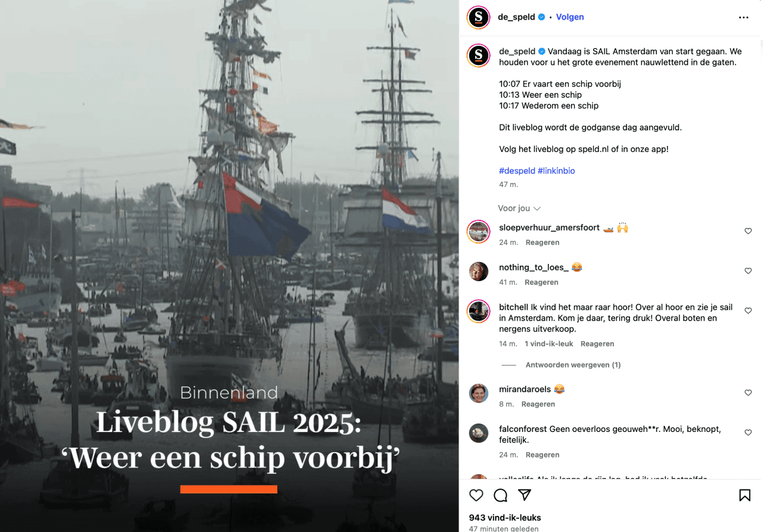Open the #linkinbio hashtag

point(556,171)
